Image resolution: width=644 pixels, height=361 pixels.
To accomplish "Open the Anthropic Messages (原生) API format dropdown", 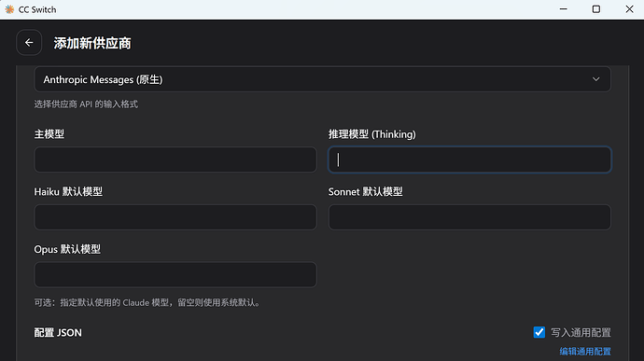I will (x=322, y=79).
